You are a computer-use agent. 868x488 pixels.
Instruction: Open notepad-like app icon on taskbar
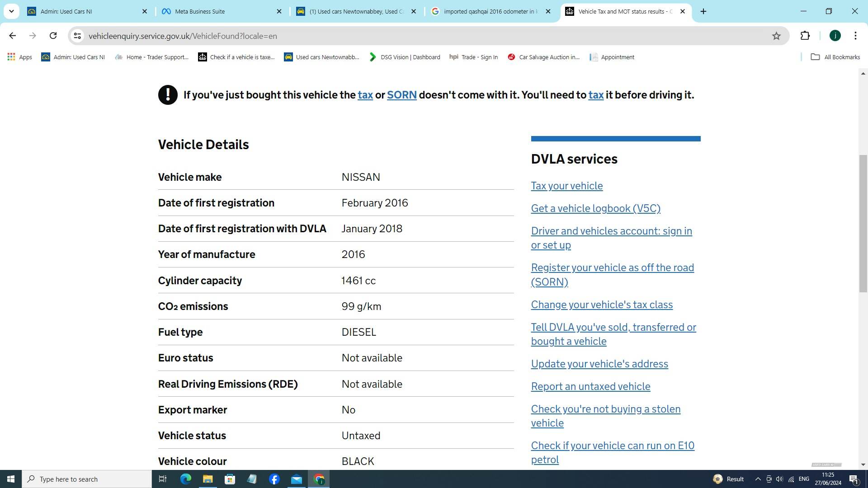point(252,479)
